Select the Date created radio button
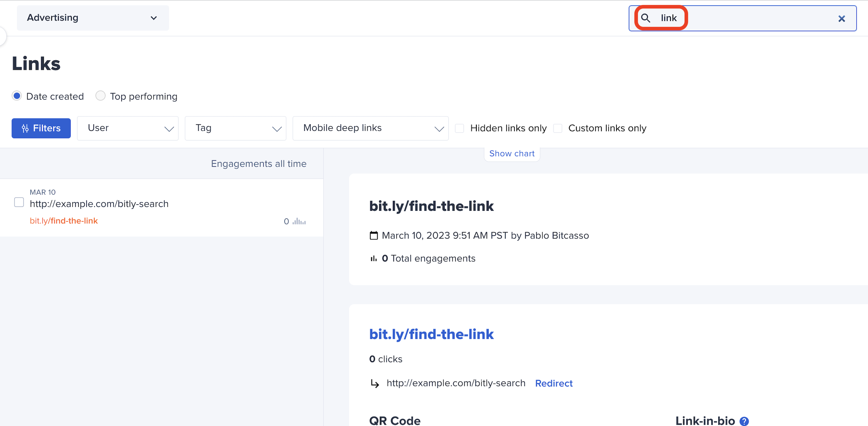Viewport: 868px width, 426px height. (x=17, y=96)
